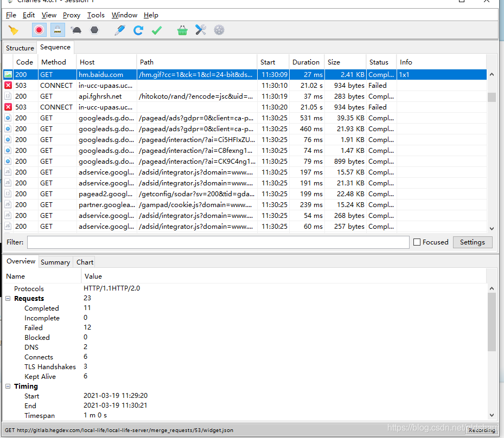Viewport: 504px width, 438px height.
Task: Open the Tools menu
Action: click(96, 15)
